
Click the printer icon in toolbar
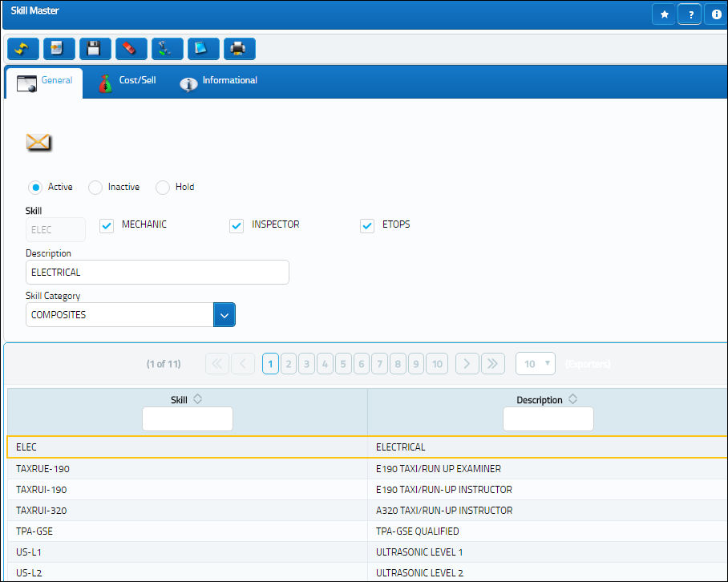[240, 49]
